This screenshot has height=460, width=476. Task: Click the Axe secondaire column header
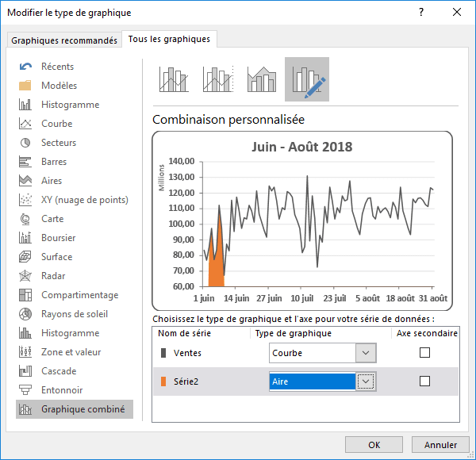click(427, 333)
